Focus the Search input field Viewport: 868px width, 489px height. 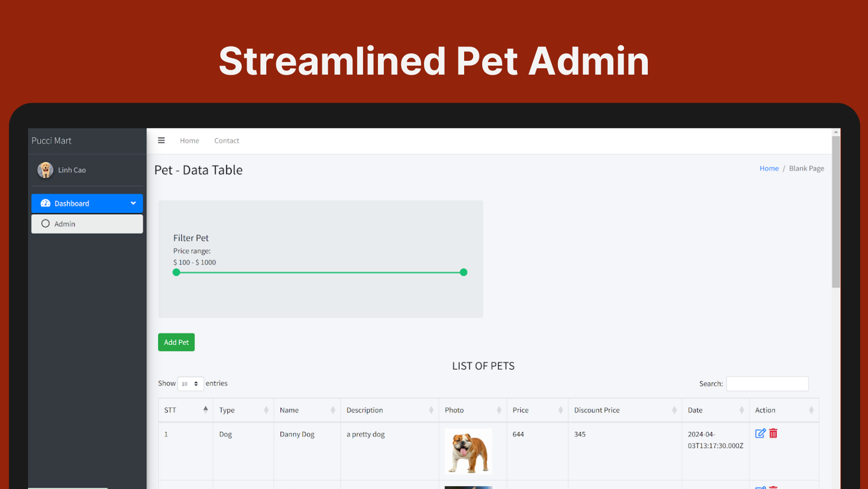(x=767, y=384)
